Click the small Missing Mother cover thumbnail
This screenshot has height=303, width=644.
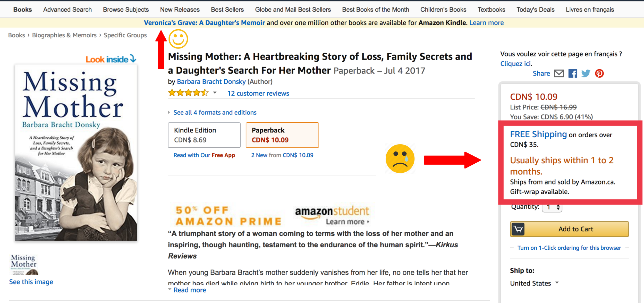point(24,265)
